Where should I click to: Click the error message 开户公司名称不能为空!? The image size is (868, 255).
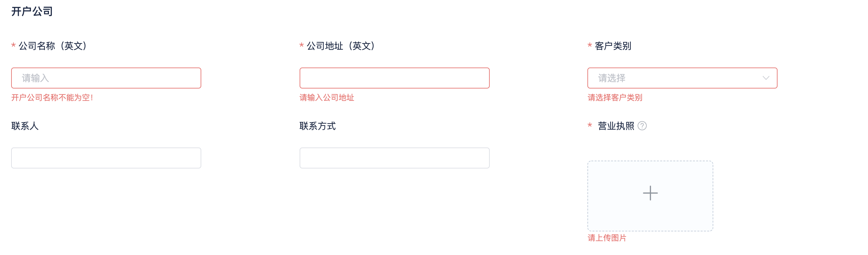click(52, 98)
